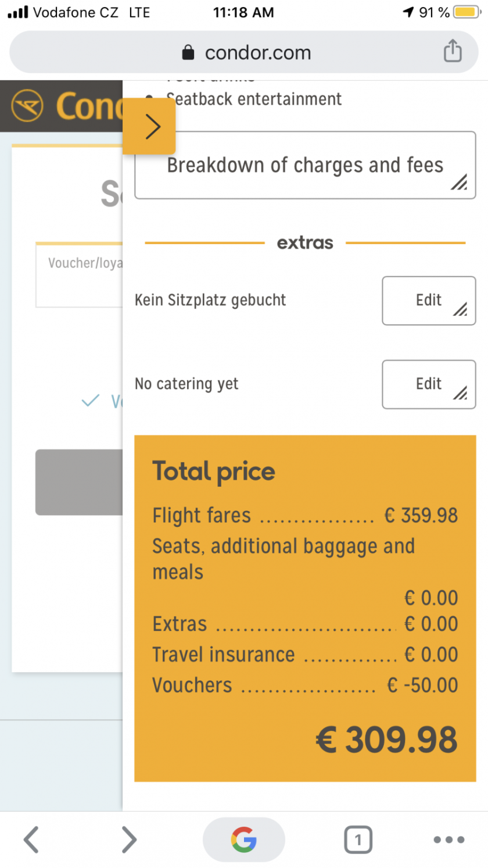Edit the catering selection
This screenshot has height=868, width=488.
(429, 384)
